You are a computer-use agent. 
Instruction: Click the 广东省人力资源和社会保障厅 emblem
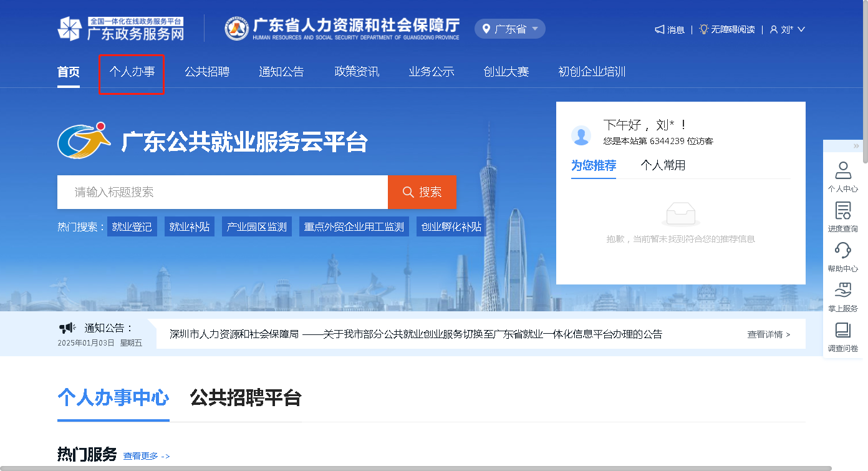pyautogui.click(x=237, y=29)
